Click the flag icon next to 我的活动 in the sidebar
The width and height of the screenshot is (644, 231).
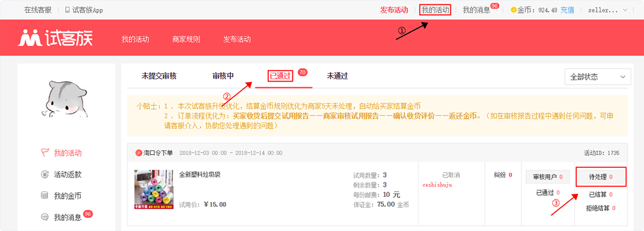pyautogui.click(x=45, y=153)
